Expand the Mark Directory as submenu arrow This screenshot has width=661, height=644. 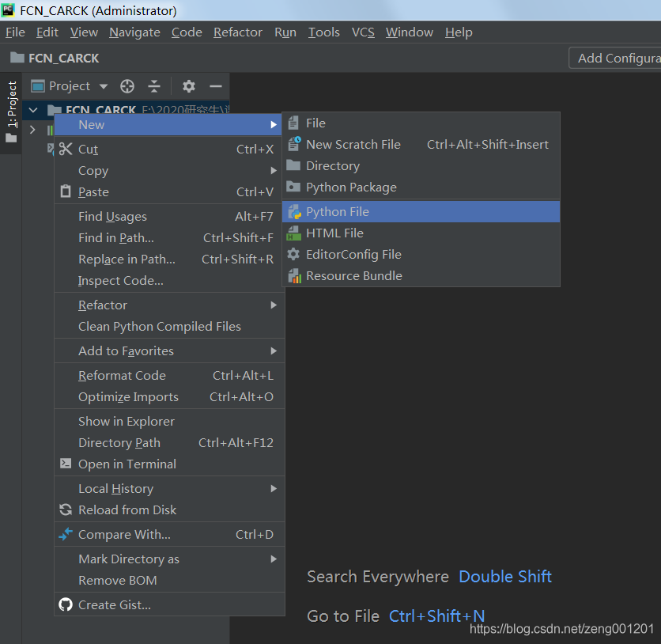pyautogui.click(x=274, y=559)
